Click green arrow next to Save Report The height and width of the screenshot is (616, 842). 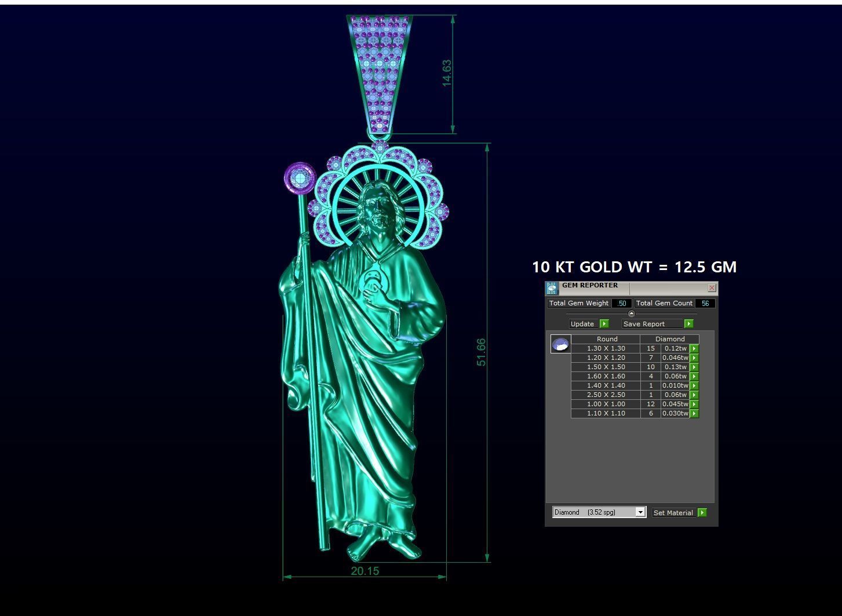689,324
